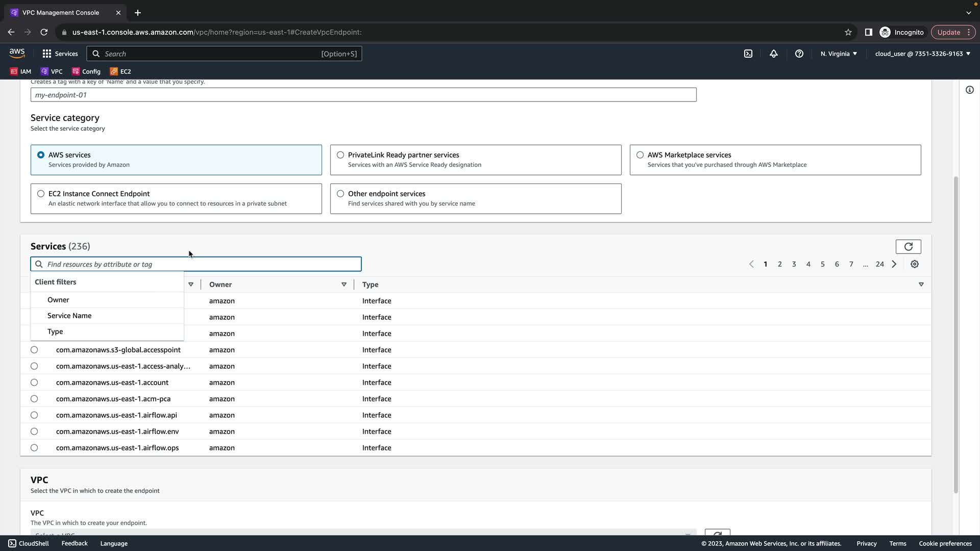
Task: Open the EC2 bookmark shortcut
Action: (x=121, y=71)
